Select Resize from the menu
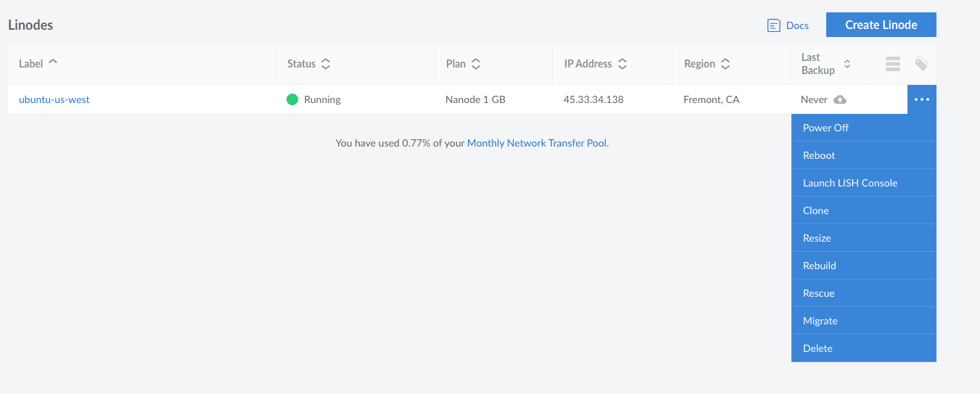 tap(817, 238)
